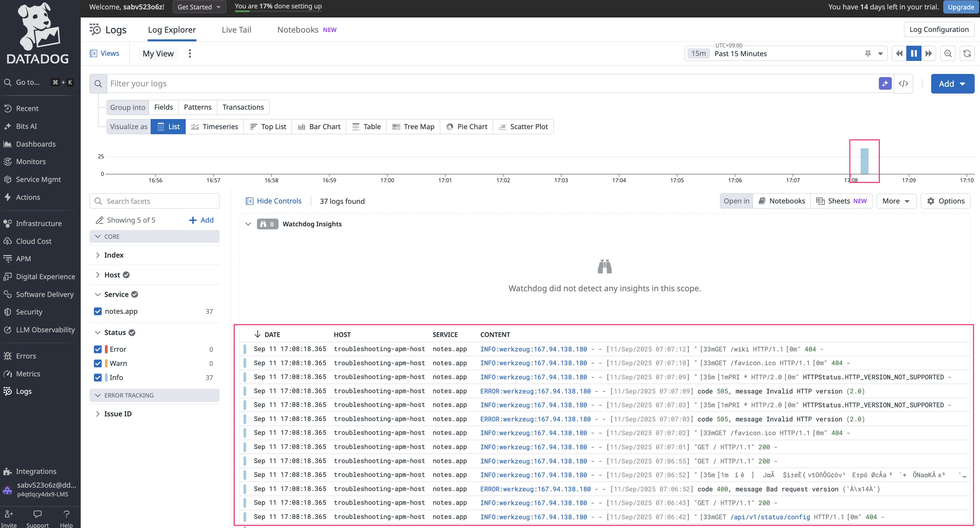Click the Search facets field
This screenshot has height=528, width=980.
[x=154, y=201]
